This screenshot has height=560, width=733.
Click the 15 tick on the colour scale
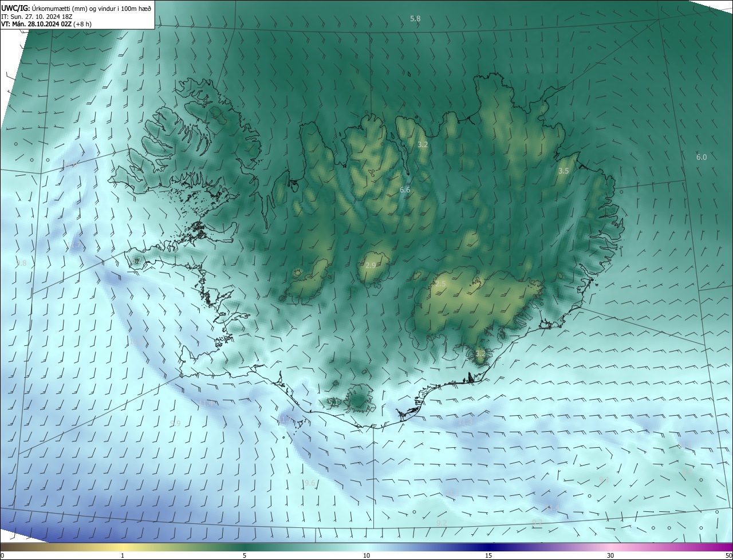click(488, 555)
